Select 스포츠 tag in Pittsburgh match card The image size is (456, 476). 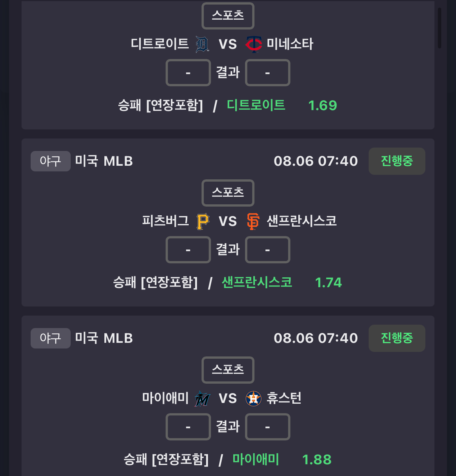(x=228, y=193)
